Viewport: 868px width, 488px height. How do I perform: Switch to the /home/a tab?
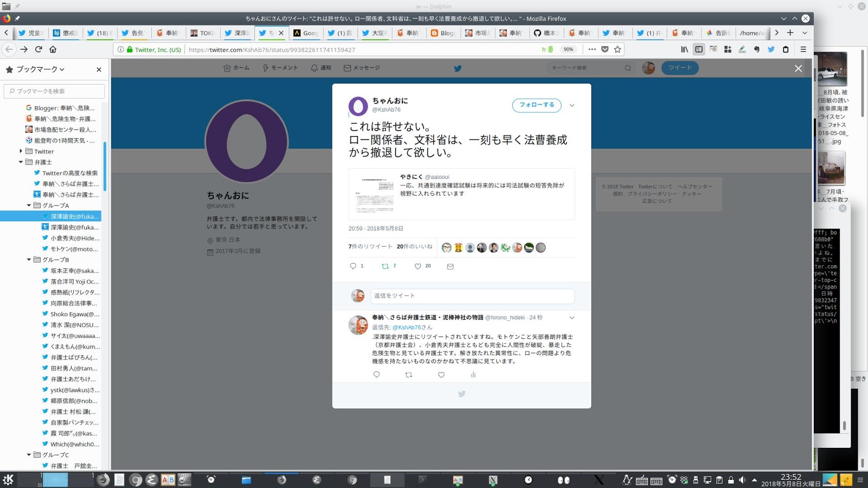click(x=752, y=33)
